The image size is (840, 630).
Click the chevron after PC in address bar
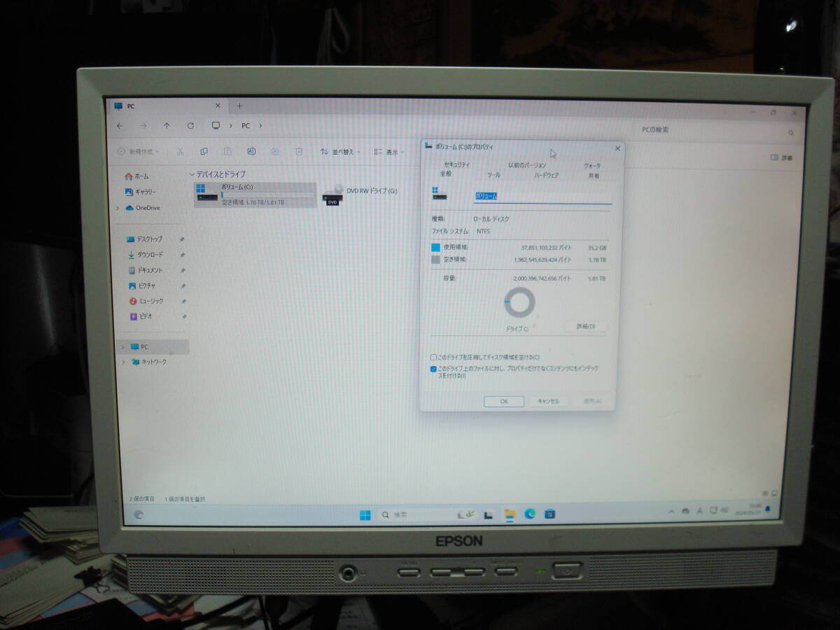261,126
